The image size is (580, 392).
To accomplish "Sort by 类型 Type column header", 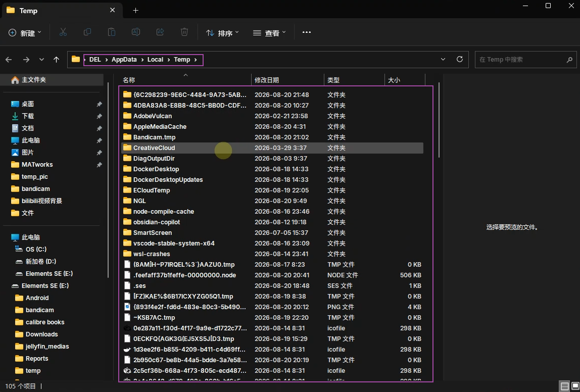I will 354,80.
